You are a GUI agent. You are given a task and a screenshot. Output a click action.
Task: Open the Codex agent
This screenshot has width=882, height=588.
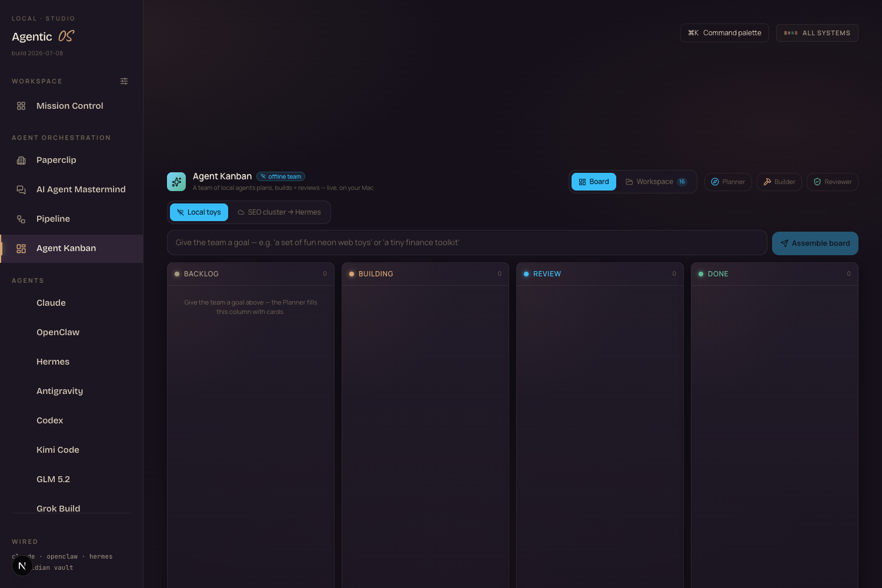pos(71,420)
